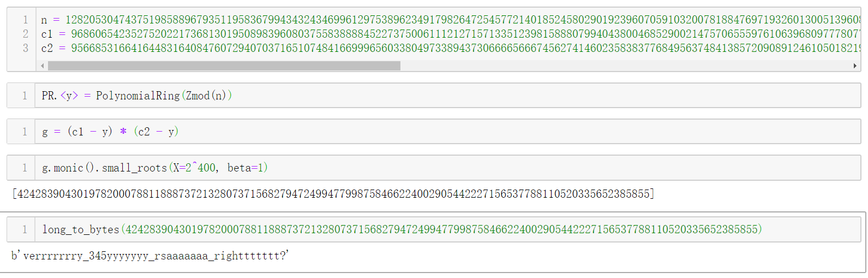868x278 pixels.
Task: Click empty scrollbar track right of the thumb
Action: (625, 66)
